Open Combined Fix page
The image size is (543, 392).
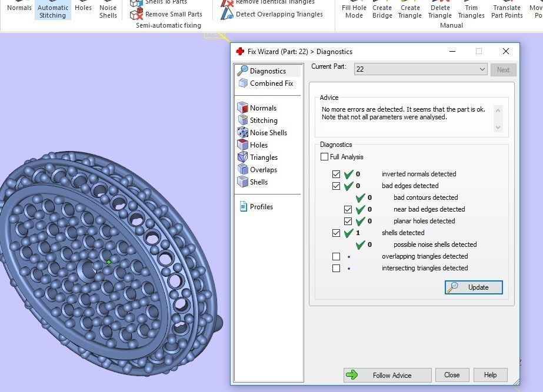267,83
